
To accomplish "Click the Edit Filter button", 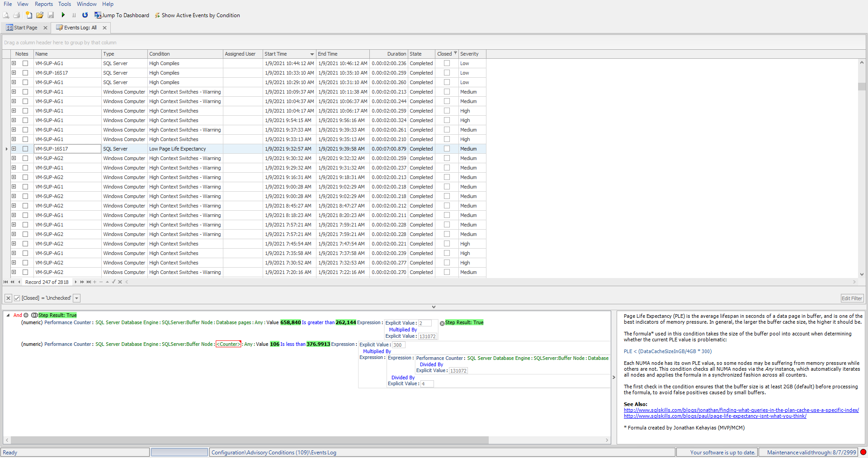I will (852, 298).
